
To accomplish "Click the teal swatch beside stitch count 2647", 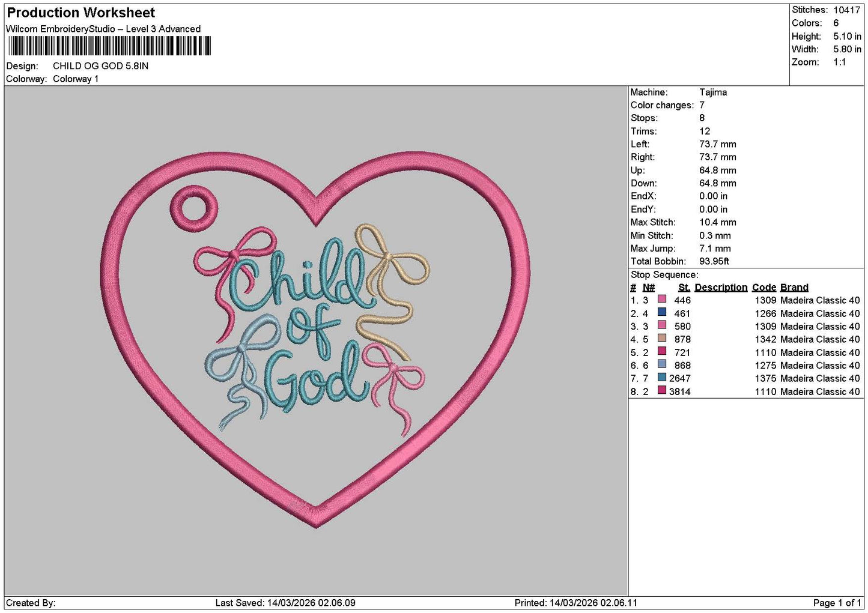I will pyautogui.click(x=662, y=377).
